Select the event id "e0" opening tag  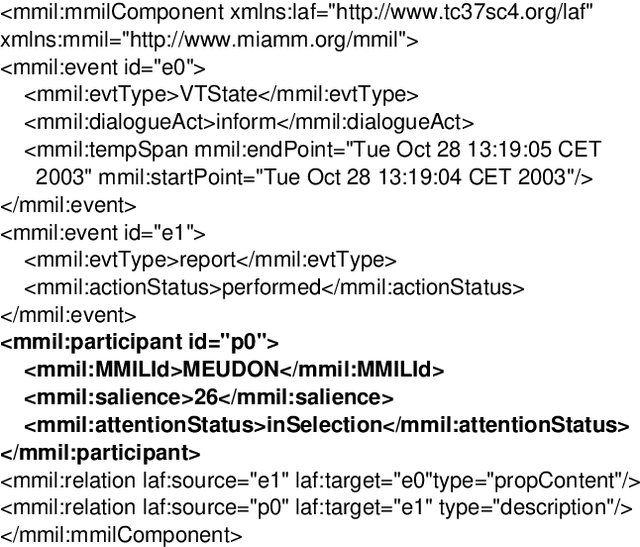[x=103, y=69]
